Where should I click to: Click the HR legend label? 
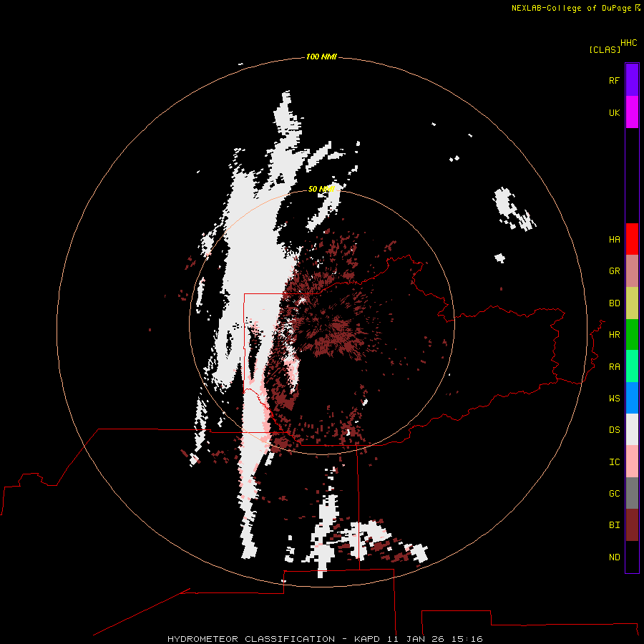coord(615,335)
